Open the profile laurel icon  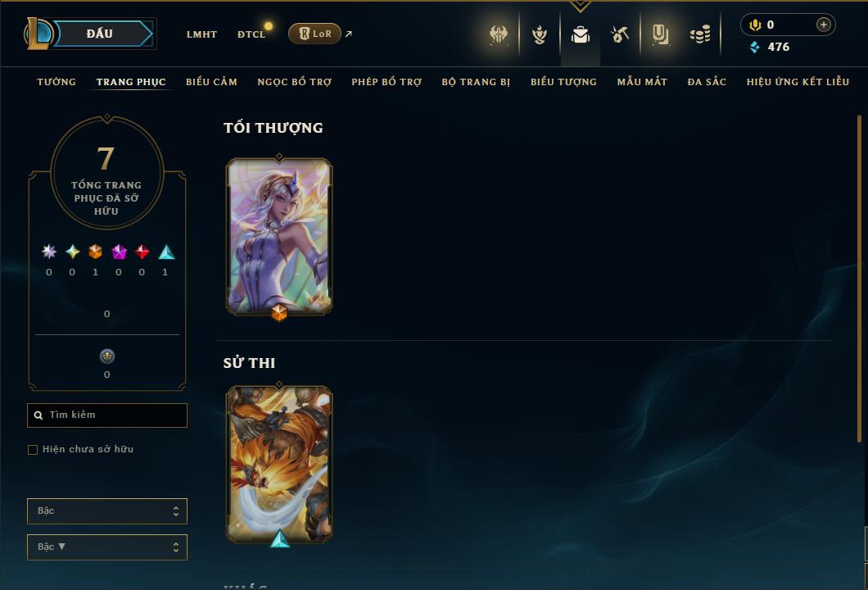pyautogui.click(x=539, y=35)
